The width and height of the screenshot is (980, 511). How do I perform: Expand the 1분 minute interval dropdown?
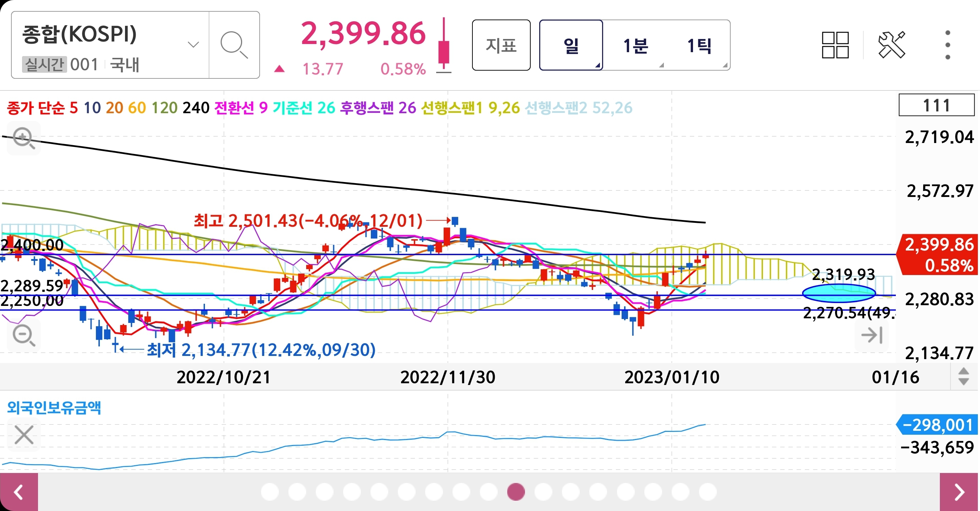pyautogui.click(x=635, y=46)
